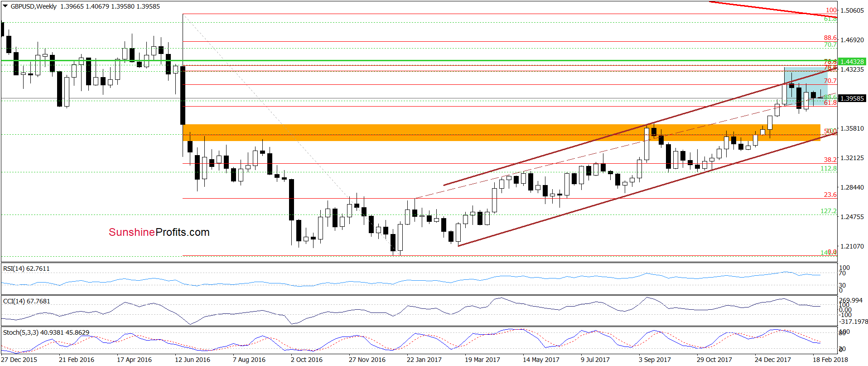
Task: Click the red 88.6 Fibonacci level label
Action: coord(830,38)
